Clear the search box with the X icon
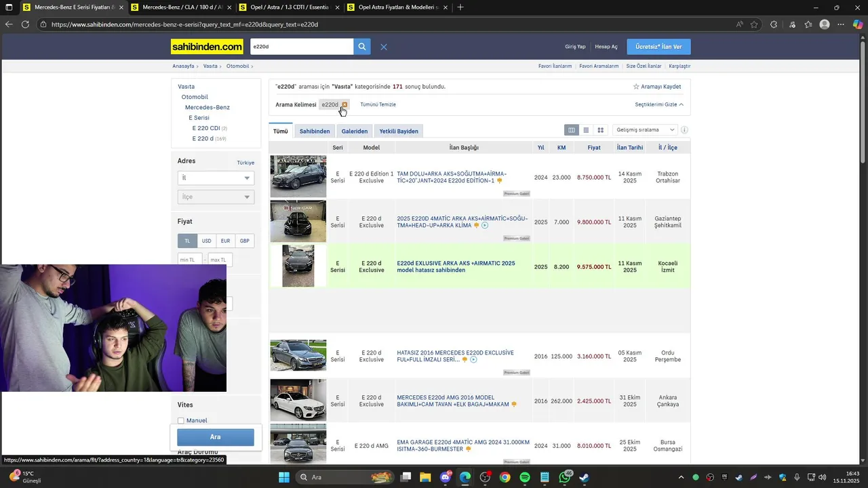Viewport: 868px width, 488px height. [384, 47]
